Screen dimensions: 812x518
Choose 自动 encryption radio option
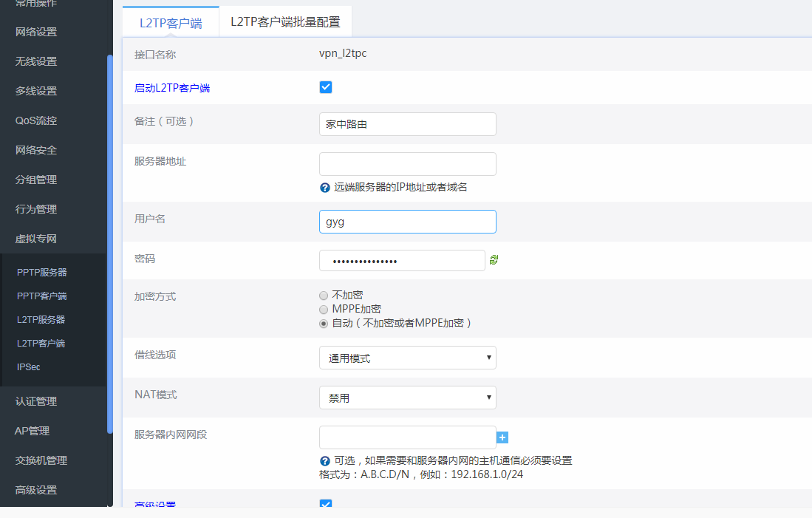pyautogui.click(x=324, y=324)
